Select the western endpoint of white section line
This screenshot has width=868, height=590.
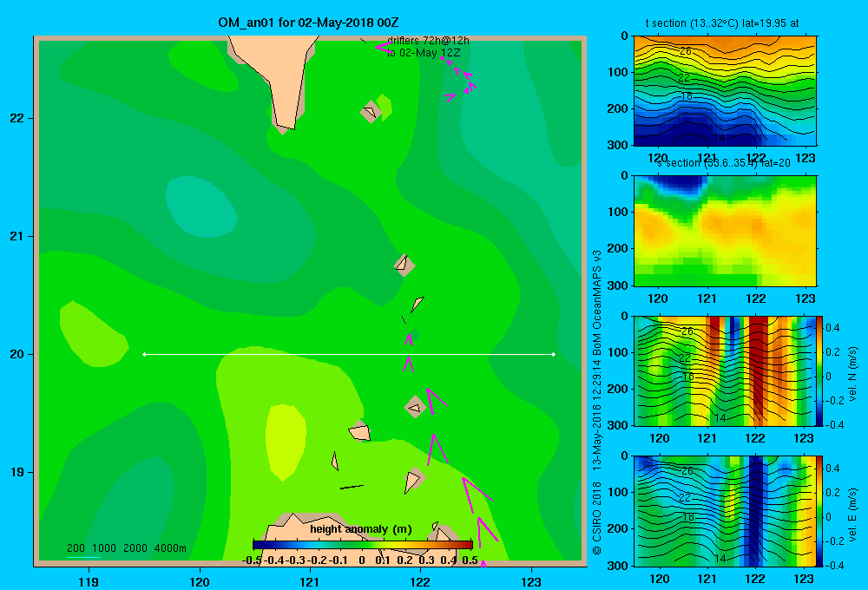[144, 354]
